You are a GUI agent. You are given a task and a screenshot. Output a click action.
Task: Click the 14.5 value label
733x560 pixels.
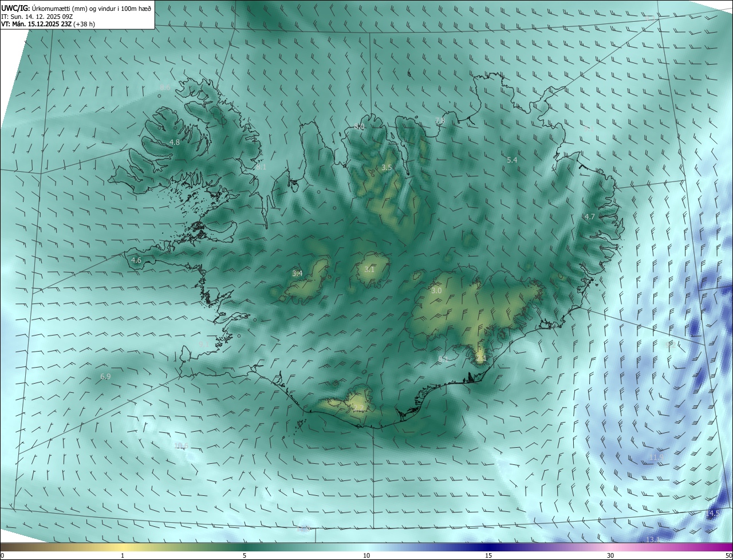(x=712, y=513)
